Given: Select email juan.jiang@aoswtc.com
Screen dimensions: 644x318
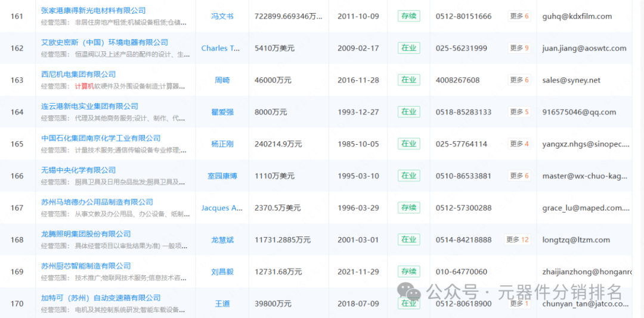Looking at the screenshot, I should point(584,48).
